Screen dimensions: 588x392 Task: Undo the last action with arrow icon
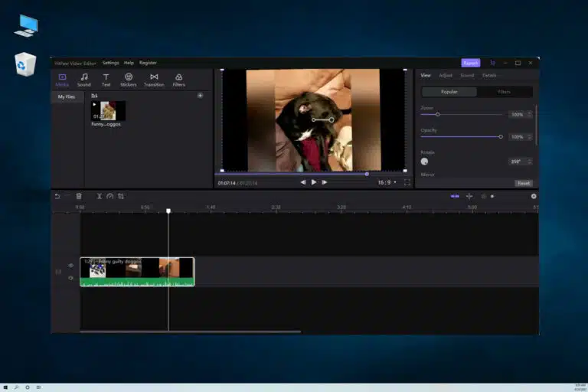57,196
